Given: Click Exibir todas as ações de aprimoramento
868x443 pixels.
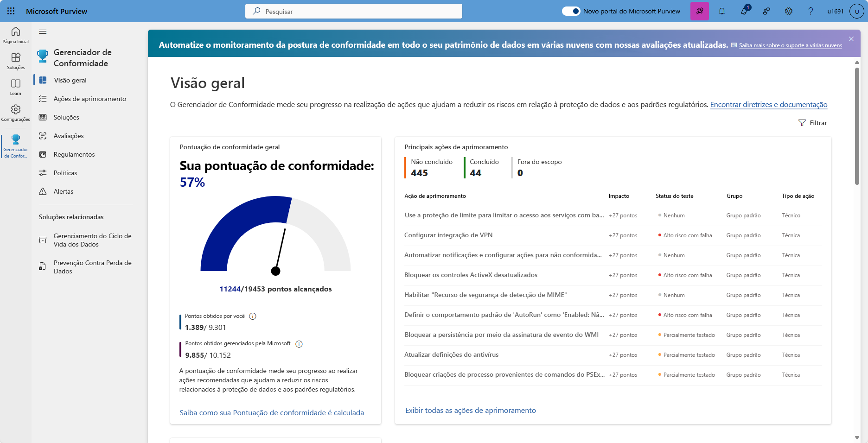Looking at the screenshot, I should [471, 411].
